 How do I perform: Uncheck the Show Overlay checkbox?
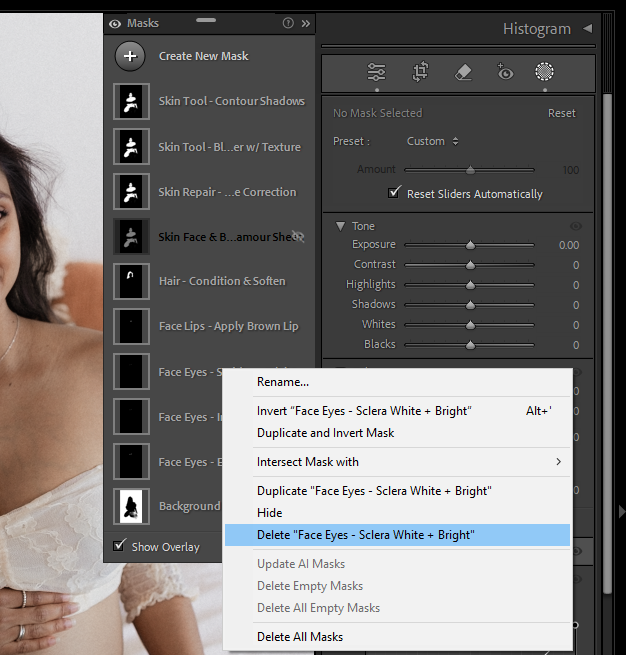(120, 546)
